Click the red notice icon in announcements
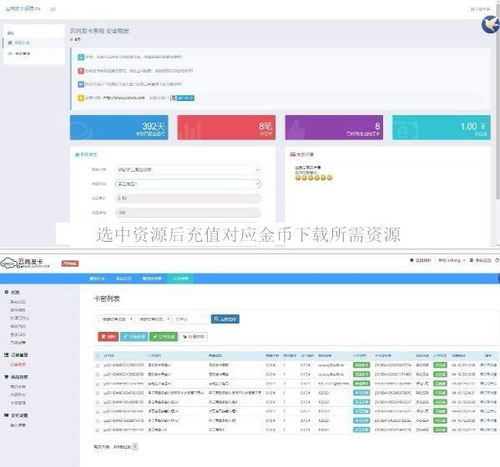The image size is (500, 467). click(x=81, y=71)
